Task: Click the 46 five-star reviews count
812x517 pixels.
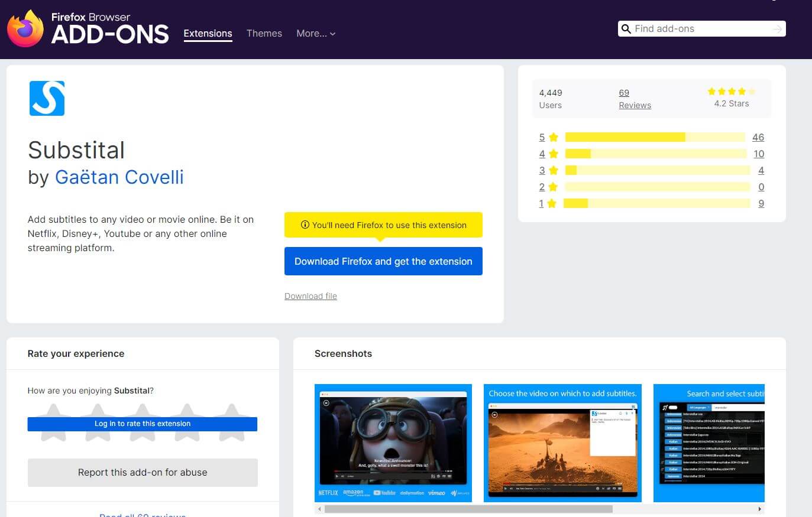Action: [x=758, y=137]
